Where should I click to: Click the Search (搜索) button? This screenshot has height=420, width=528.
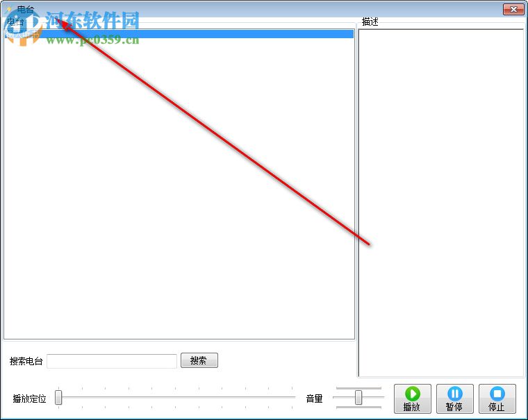pos(199,360)
